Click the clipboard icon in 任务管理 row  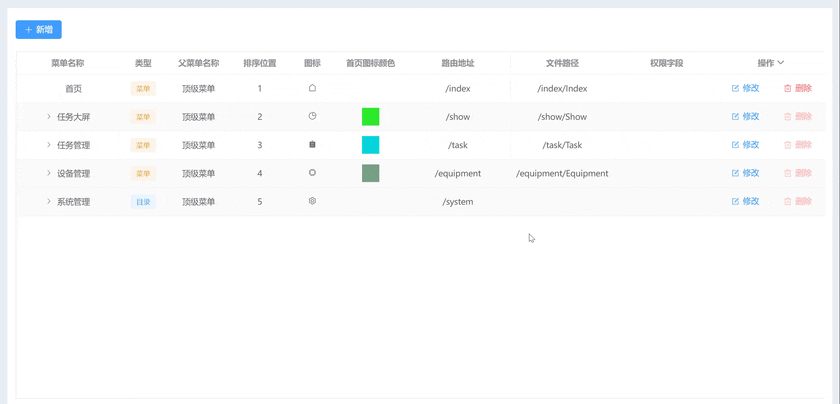point(312,144)
